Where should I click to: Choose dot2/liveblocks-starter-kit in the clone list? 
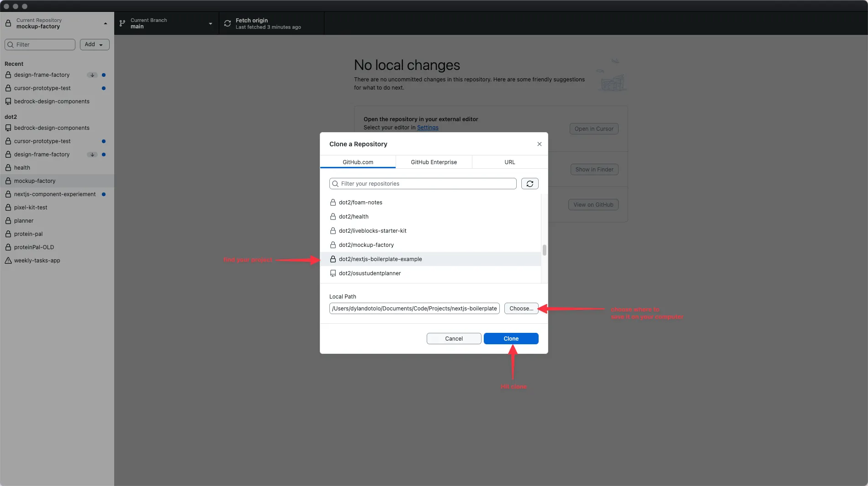[x=431, y=231]
